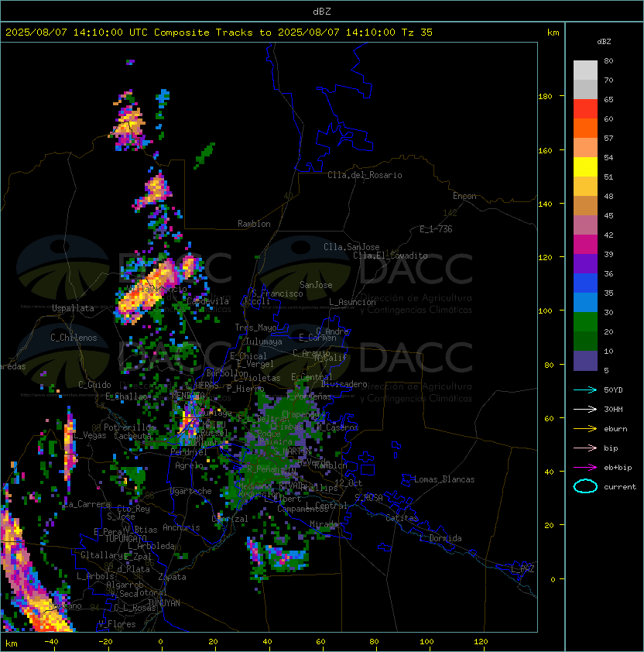Screen dimensions: 644x652
Task: Click the 'C_Guido' map label
Action: 94,385
